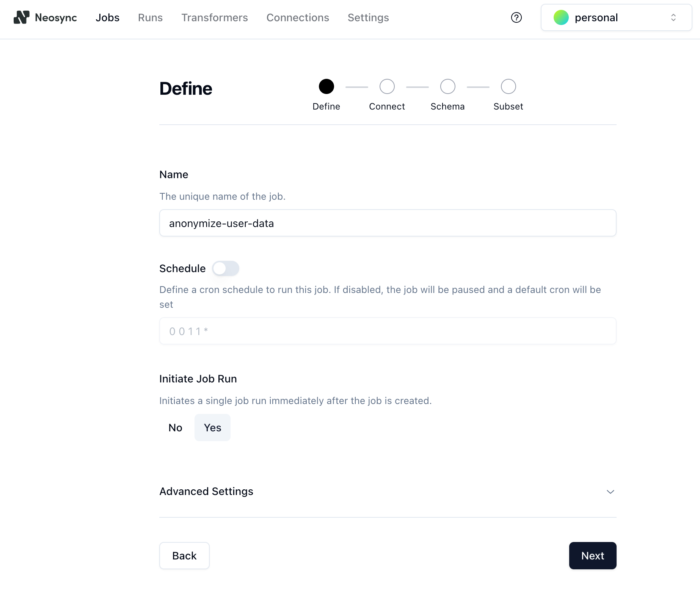Click the Neosync logo icon
The image size is (700, 589).
point(21,17)
